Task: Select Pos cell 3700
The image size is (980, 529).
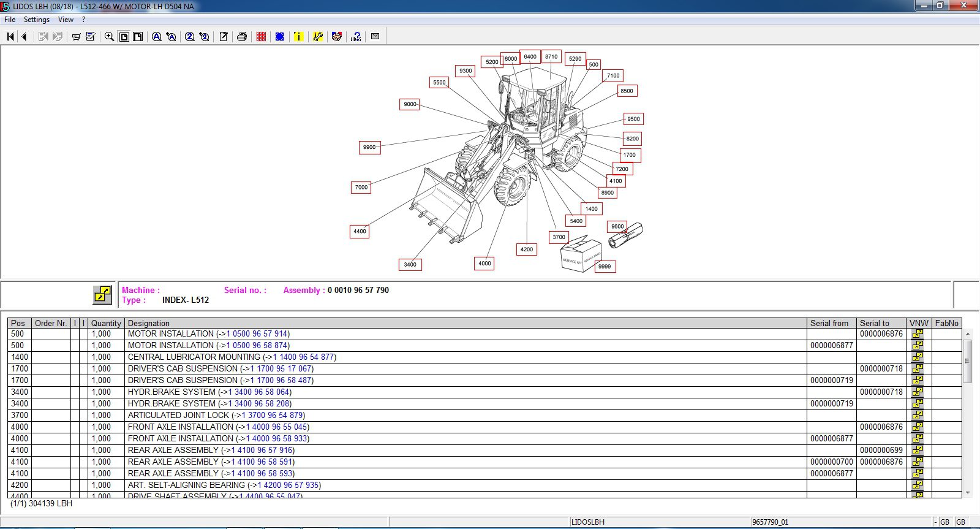Action: (x=20, y=416)
